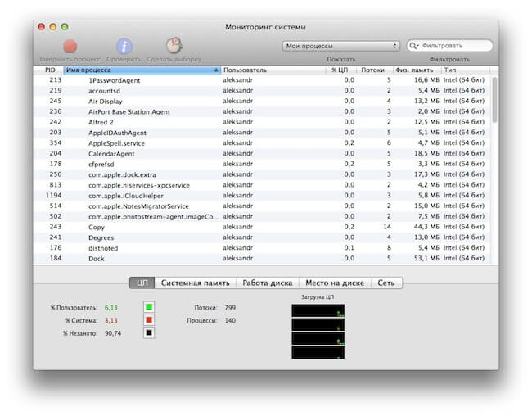Click the black idle CPU color swatch

pos(149,332)
